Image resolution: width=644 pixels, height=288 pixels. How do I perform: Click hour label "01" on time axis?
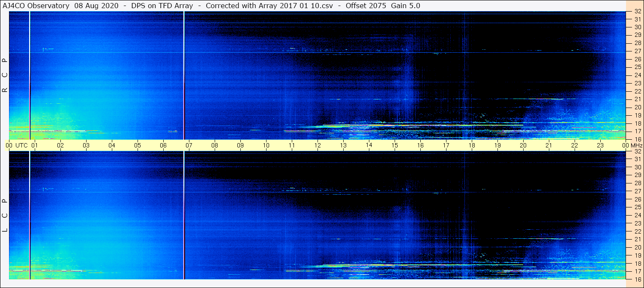point(35,145)
